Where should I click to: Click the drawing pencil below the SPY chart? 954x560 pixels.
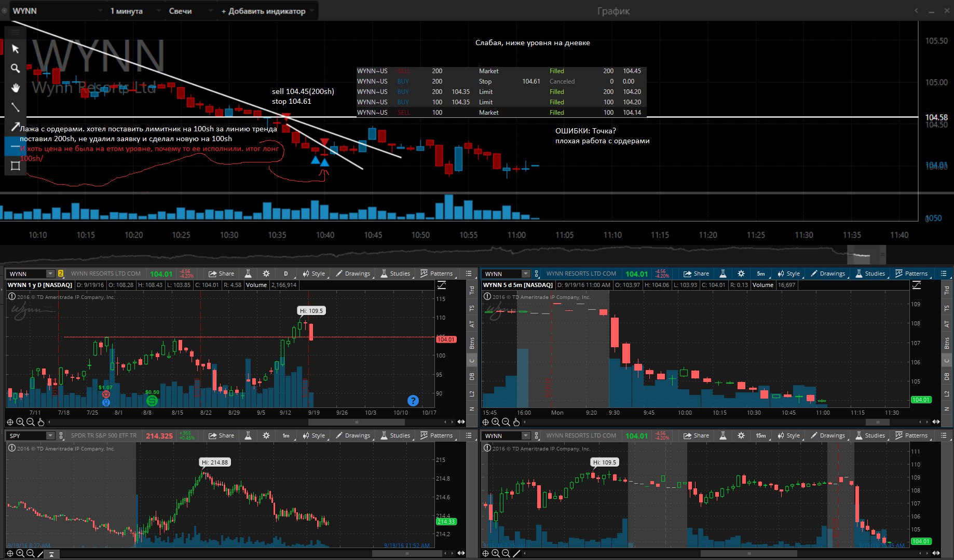click(41, 553)
